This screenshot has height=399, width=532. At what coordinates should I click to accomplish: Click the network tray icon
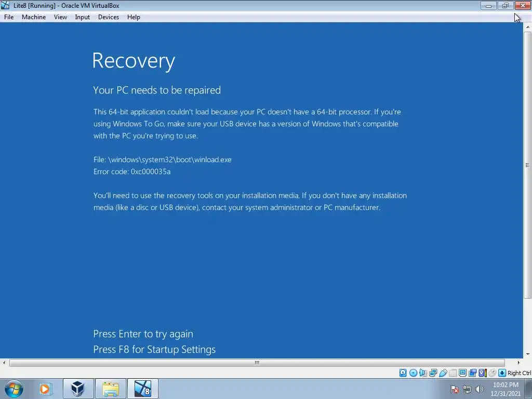click(467, 389)
